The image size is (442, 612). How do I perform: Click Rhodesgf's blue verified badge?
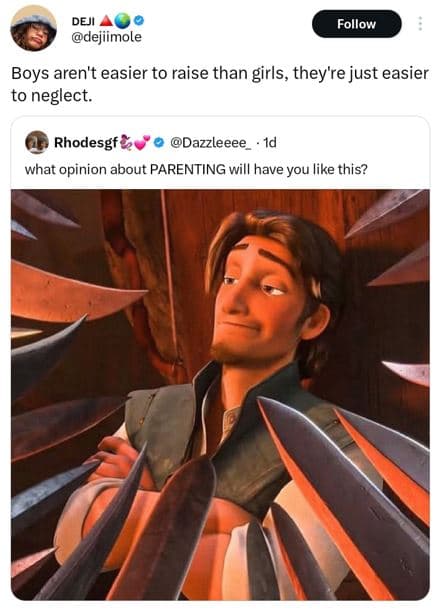pyautogui.click(x=159, y=142)
